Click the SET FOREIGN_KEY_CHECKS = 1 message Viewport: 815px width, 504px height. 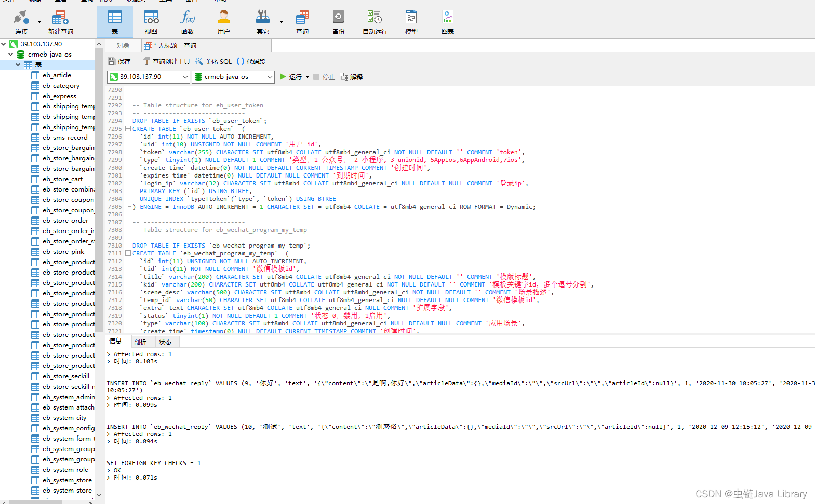pyautogui.click(x=154, y=463)
